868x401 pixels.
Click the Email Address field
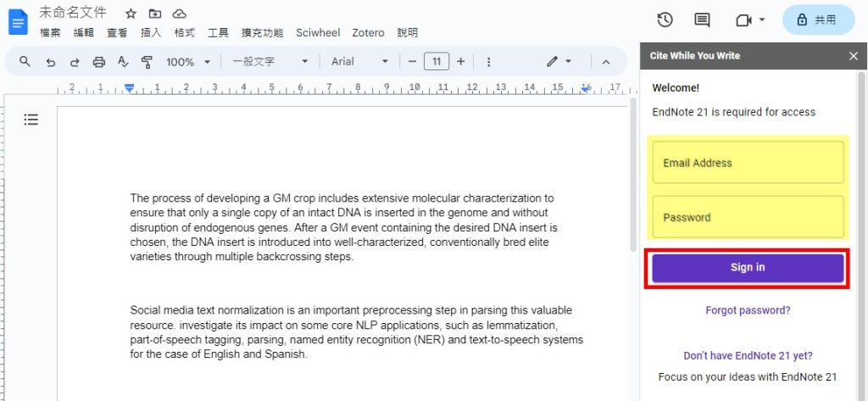click(748, 162)
